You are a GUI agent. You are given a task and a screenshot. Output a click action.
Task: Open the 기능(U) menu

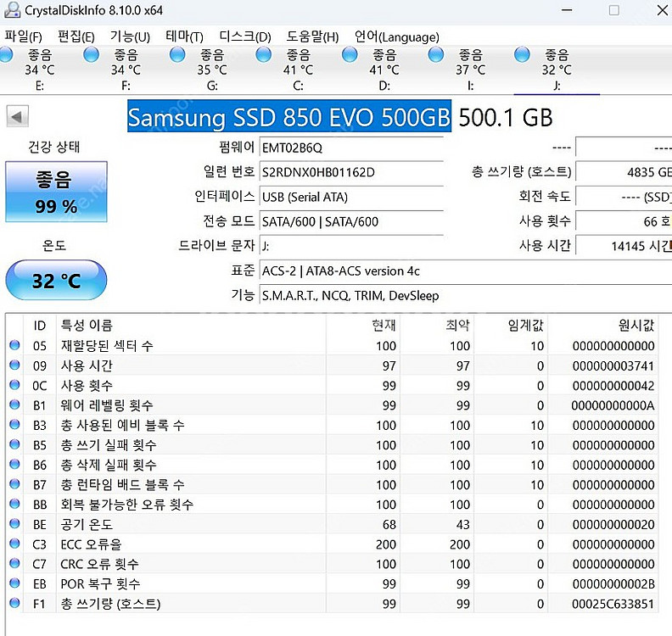click(x=130, y=36)
